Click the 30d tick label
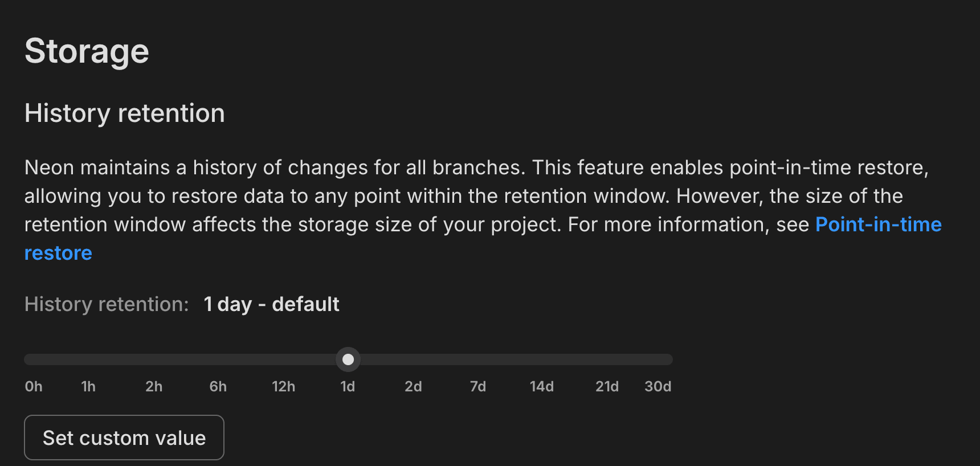Image resolution: width=980 pixels, height=466 pixels. click(658, 386)
